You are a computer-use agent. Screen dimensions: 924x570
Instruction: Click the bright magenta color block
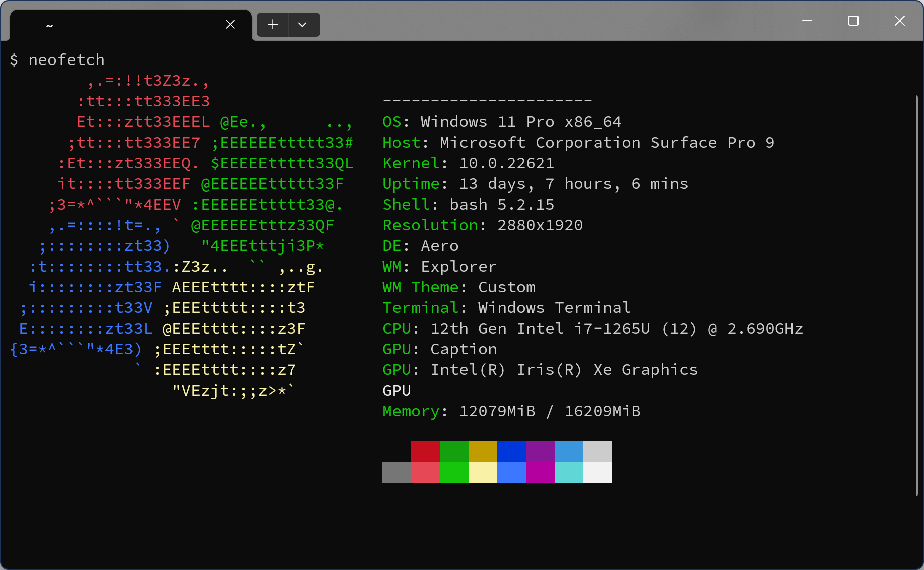click(540, 473)
